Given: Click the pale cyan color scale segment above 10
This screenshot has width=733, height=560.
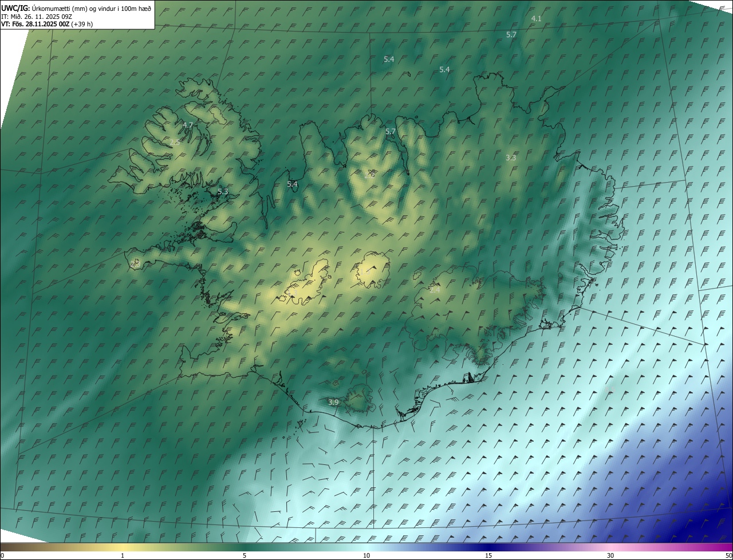Looking at the screenshot, I should click(366, 547).
